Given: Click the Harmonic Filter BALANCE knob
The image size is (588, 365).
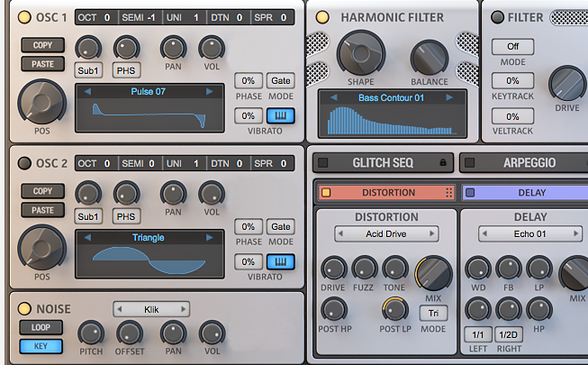Looking at the screenshot, I should coord(430,59).
